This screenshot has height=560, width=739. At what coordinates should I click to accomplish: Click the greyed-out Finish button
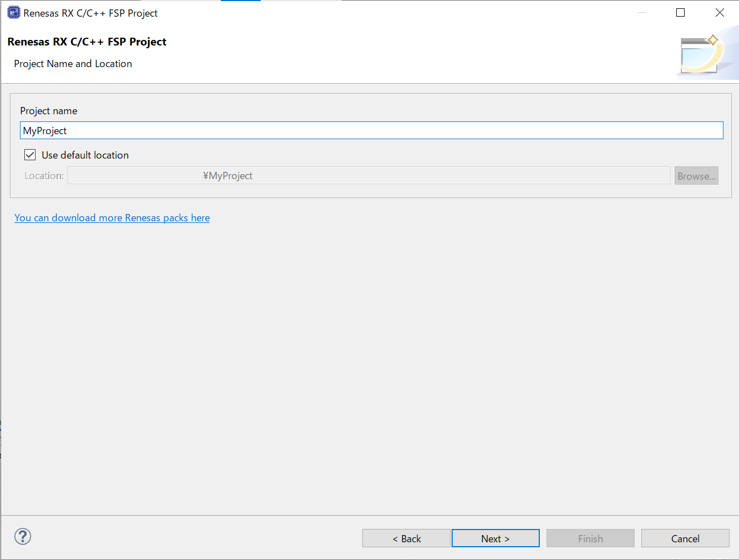point(590,538)
